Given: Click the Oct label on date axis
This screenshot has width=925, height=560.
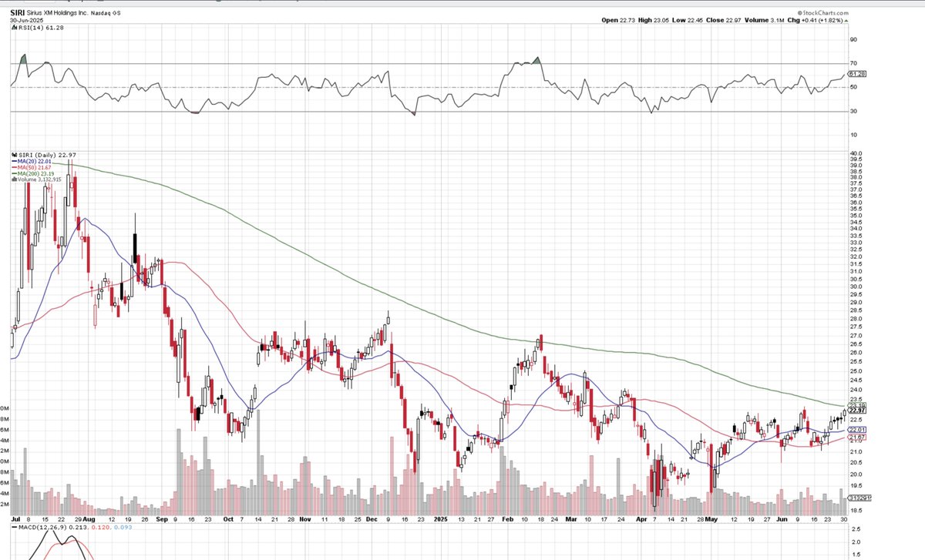Looking at the screenshot, I should pyautogui.click(x=227, y=520).
